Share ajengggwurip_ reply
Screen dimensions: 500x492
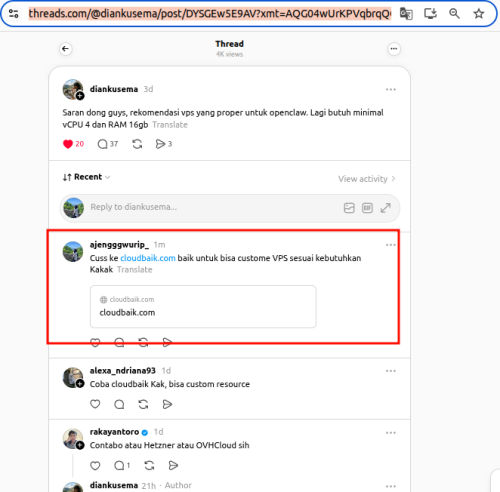coord(167,342)
